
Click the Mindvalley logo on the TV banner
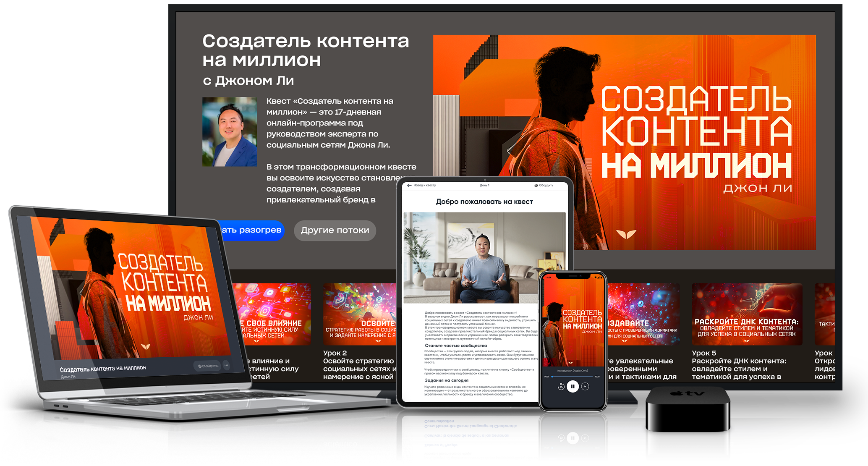pyautogui.click(x=626, y=233)
